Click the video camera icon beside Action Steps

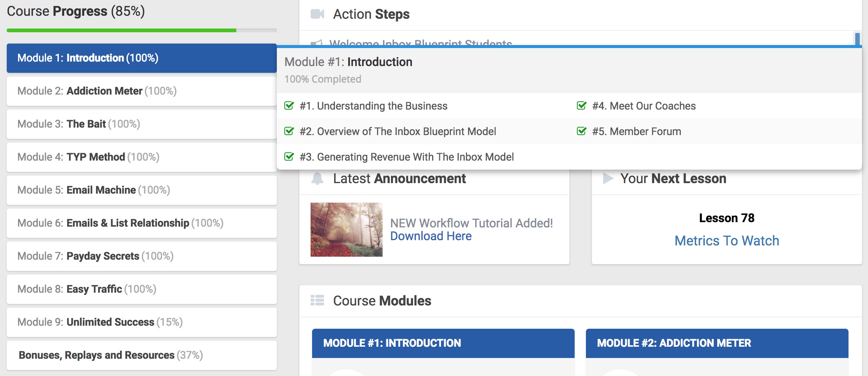pyautogui.click(x=317, y=14)
